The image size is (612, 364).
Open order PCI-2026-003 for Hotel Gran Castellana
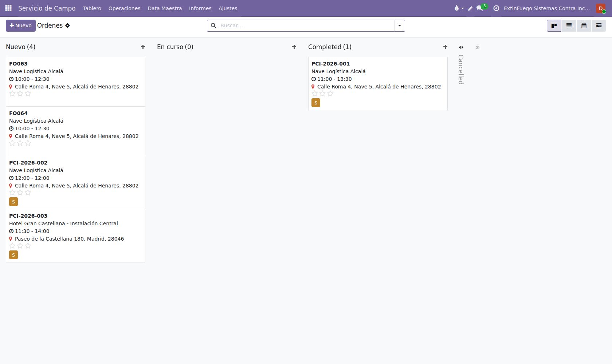[x=75, y=236]
